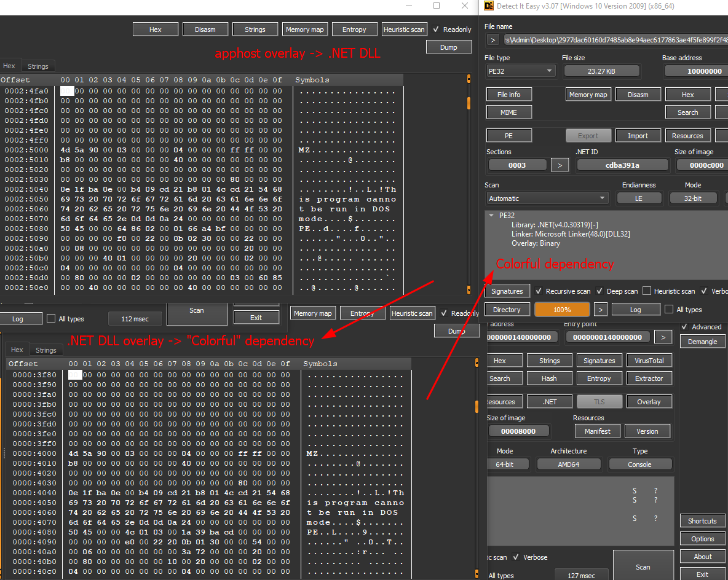Open File info in PE32 window
728x580 pixels.
pos(509,95)
